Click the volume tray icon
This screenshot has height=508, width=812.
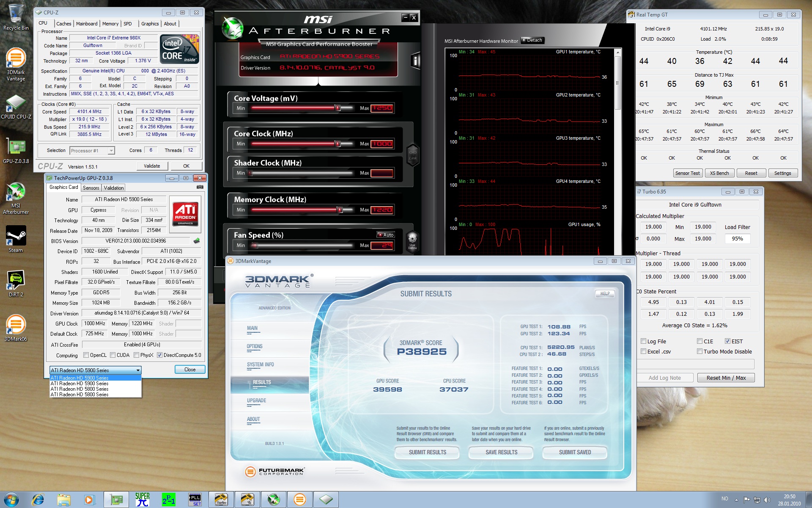click(x=767, y=500)
